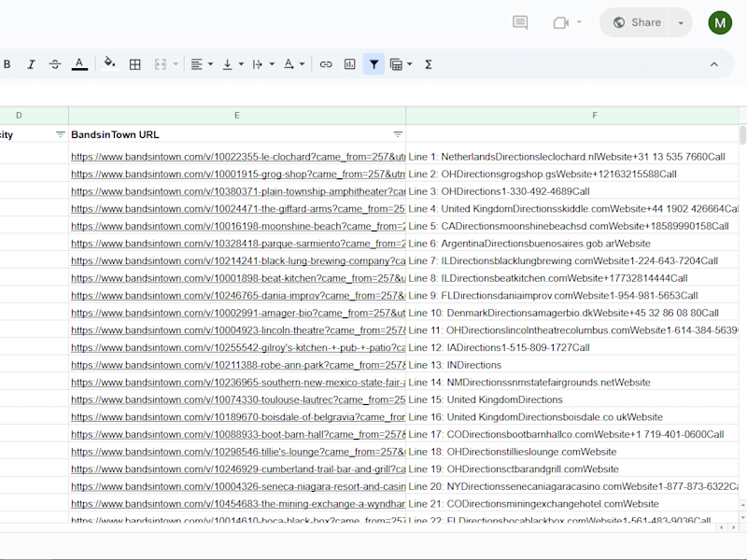Open the plain-township-amphitheater link
This screenshot has height=560, width=747.
coord(238,191)
